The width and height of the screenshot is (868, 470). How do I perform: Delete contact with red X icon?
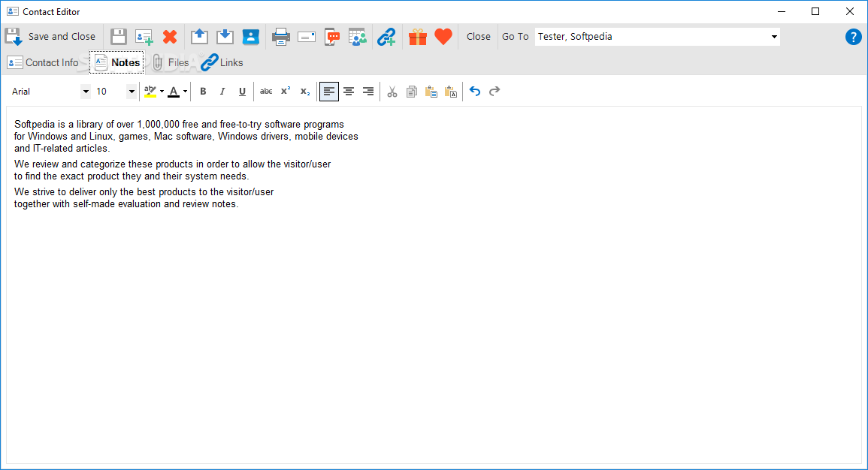170,37
